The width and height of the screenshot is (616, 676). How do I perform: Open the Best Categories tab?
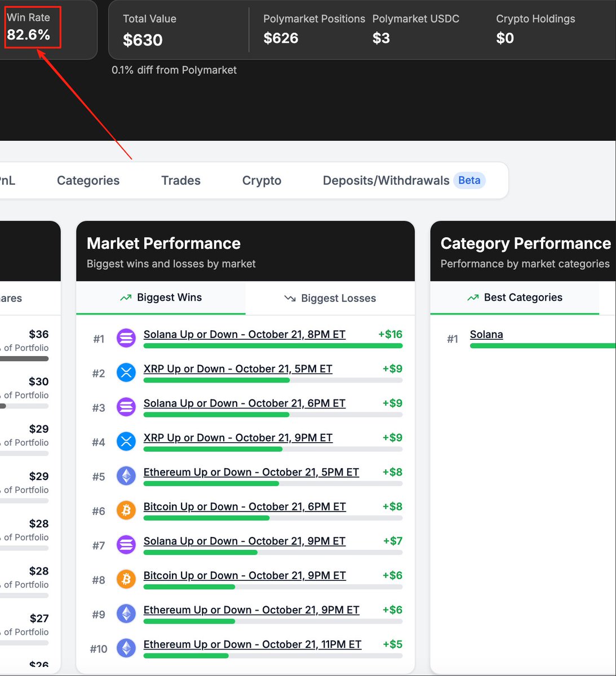(x=515, y=297)
